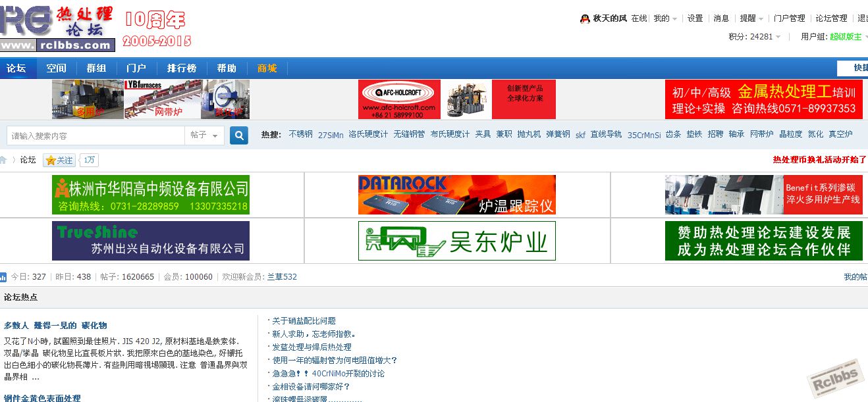Open the 门户 navigation tab
This screenshot has height=402, width=868.
(x=136, y=68)
